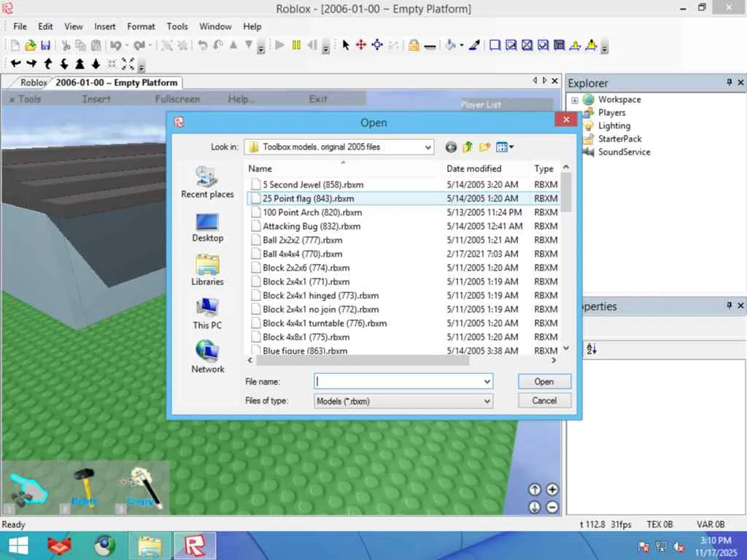Click the Go back icon in Open dialog
The height and width of the screenshot is (560, 747).
(451, 147)
